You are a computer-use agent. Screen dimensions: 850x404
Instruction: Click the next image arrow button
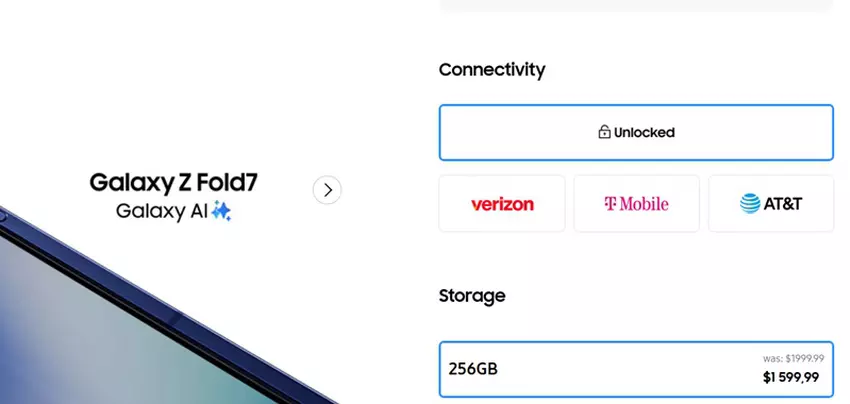pyautogui.click(x=327, y=190)
